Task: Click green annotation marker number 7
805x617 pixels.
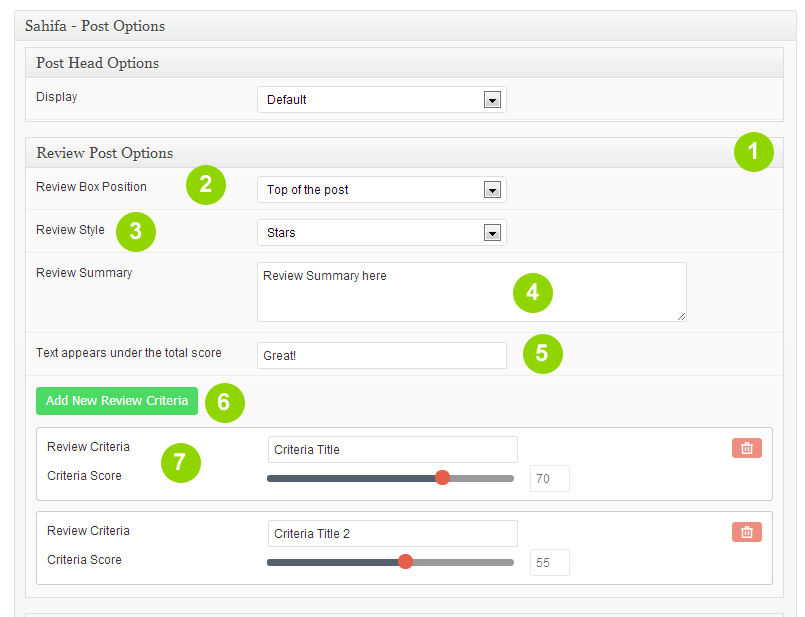Action: 180,462
